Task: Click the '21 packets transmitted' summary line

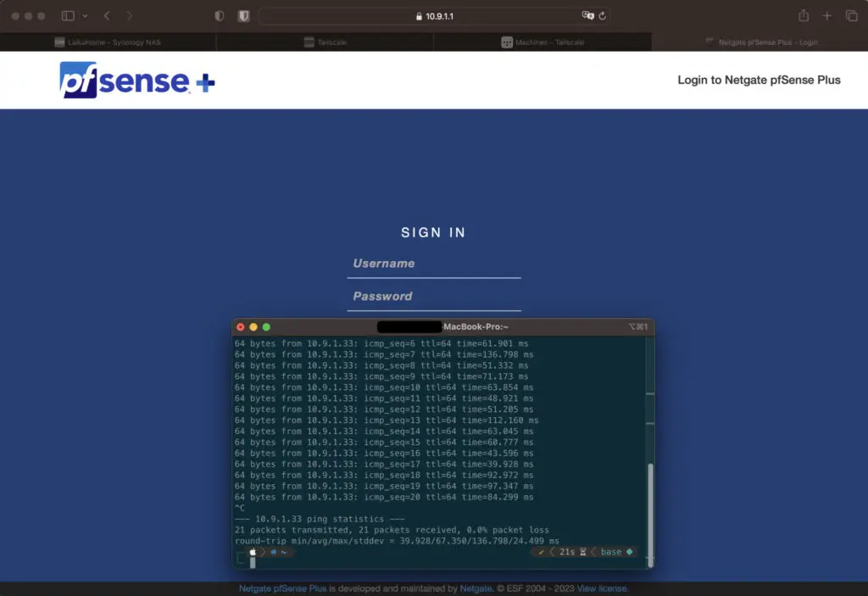Action: point(392,530)
